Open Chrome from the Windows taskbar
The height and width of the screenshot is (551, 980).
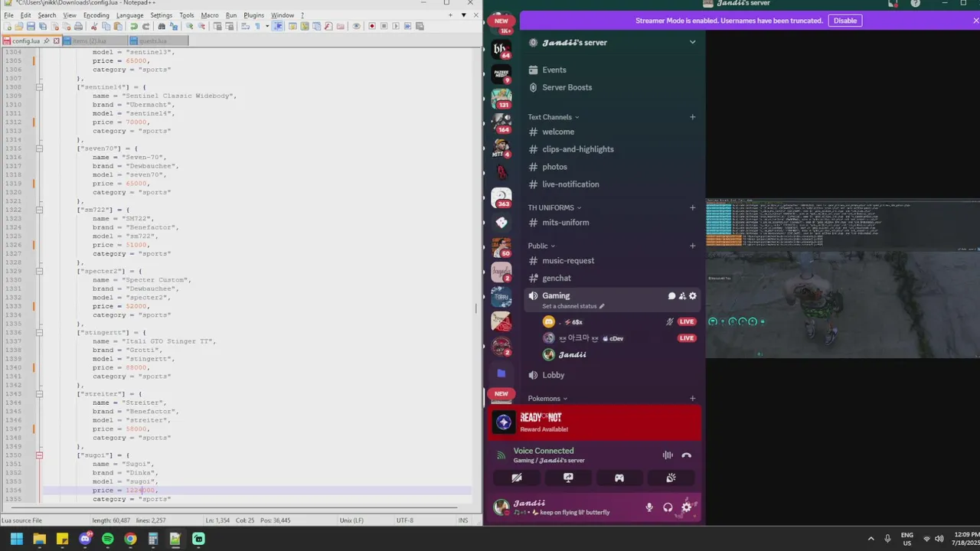tap(130, 539)
